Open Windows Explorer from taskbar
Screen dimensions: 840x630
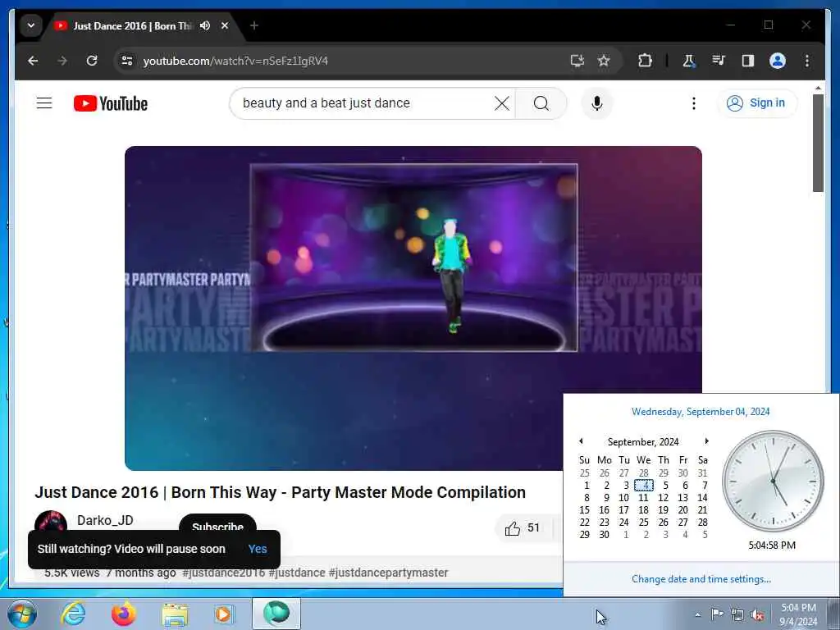pyautogui.click(x=175, y=614)
